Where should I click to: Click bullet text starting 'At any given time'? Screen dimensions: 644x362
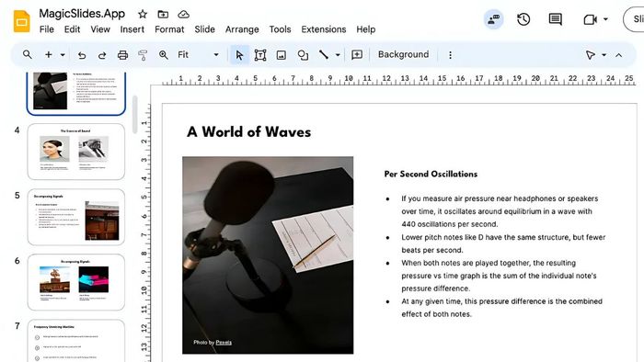click(x=502, y=308)
